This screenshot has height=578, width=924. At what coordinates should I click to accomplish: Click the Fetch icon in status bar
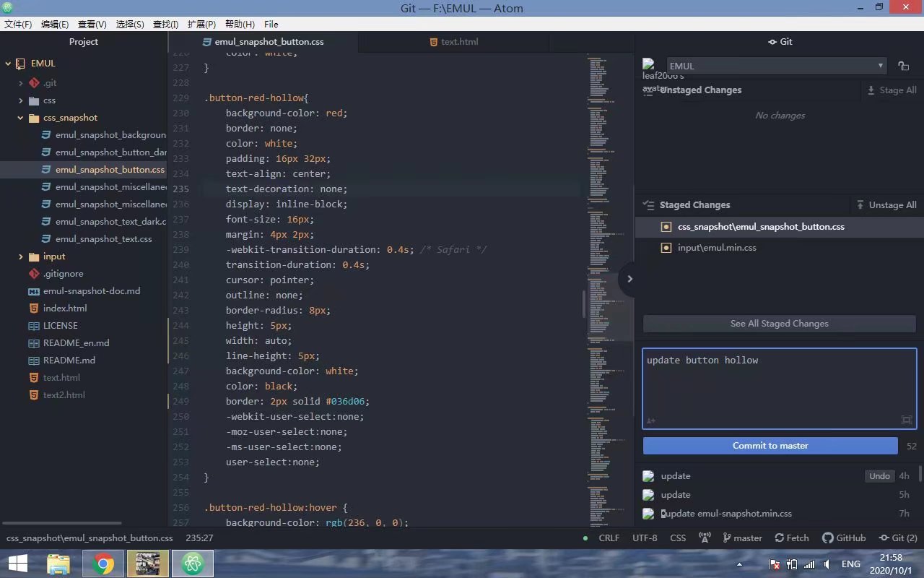pos(792,538)
